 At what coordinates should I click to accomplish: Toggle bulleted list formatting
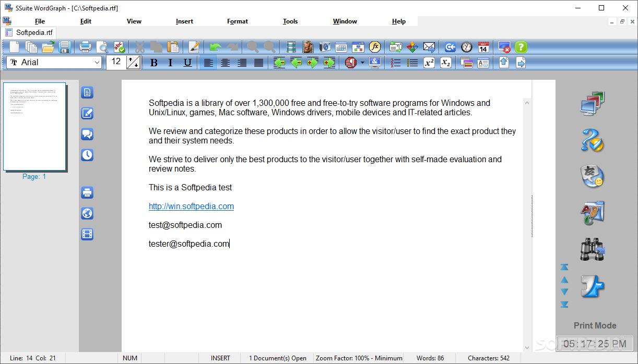click(412, 63)
